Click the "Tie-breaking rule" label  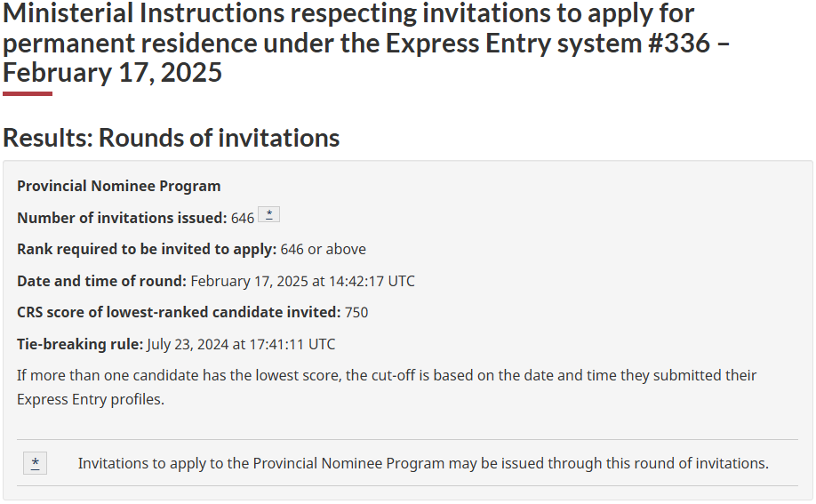[80, 344]
